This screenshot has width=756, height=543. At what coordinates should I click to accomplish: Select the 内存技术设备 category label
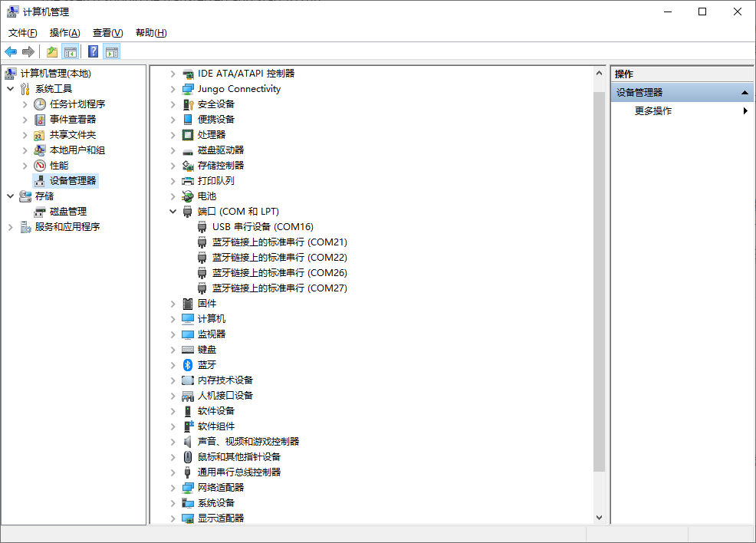pyautogui.click(x=225, y=380)
